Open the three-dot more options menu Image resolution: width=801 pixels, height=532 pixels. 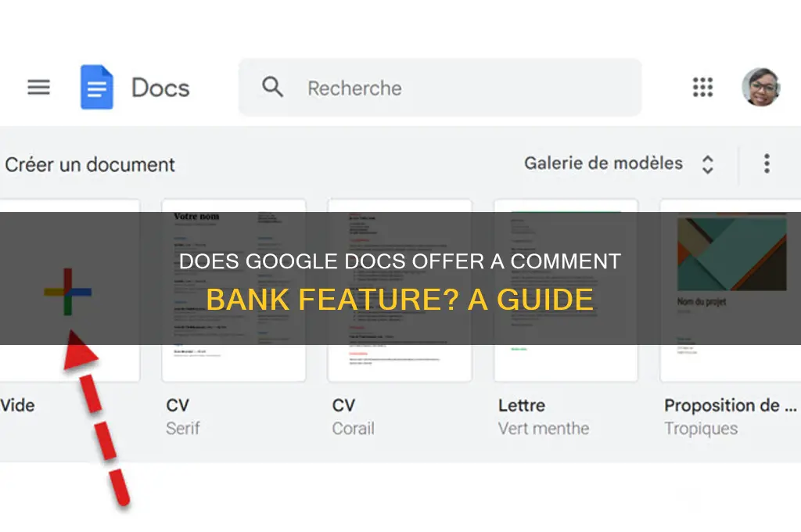[767, 164]
